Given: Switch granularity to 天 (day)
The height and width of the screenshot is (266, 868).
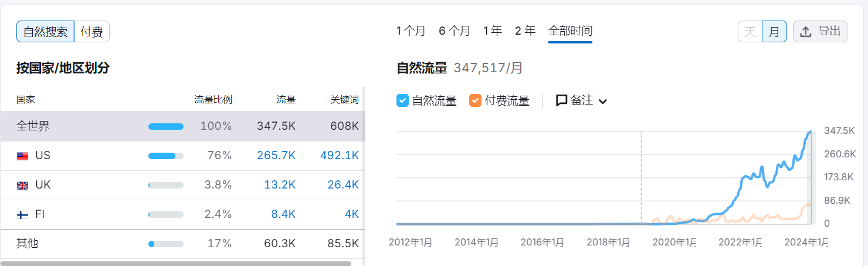Looking at the screenshot, I should (750, 32).
